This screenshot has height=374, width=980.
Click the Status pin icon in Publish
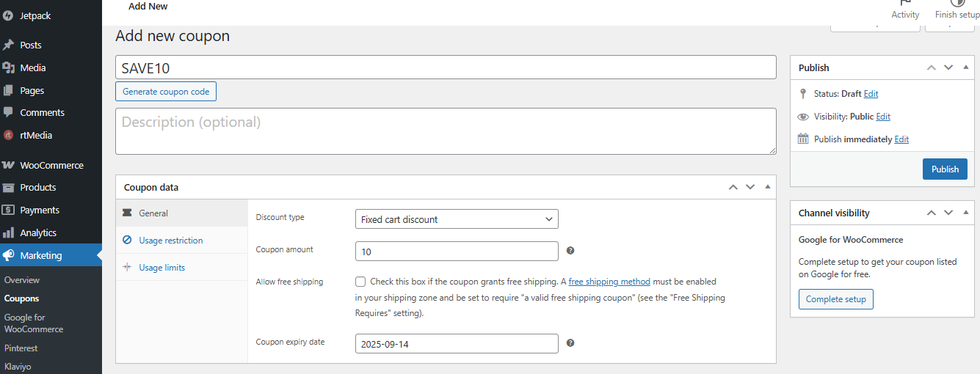click(803, 93)
